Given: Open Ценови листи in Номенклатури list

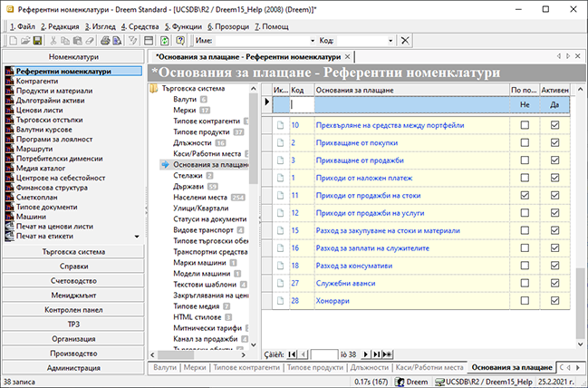Looking at the screenshot, I should [x=39, y=111].
